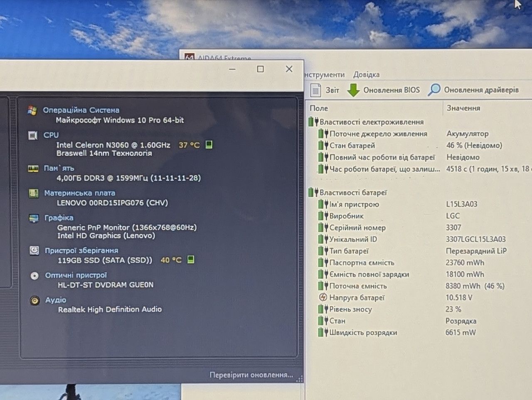Select the motherboard icon by Материнська плата
The height and width of the screenshot is (400, 532).
click(x=34, y=193)
